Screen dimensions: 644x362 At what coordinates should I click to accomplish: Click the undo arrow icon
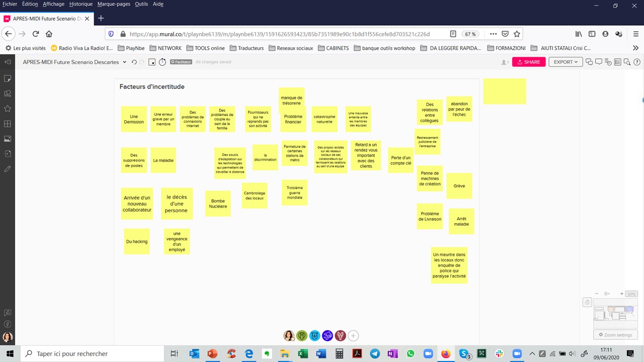134,62
